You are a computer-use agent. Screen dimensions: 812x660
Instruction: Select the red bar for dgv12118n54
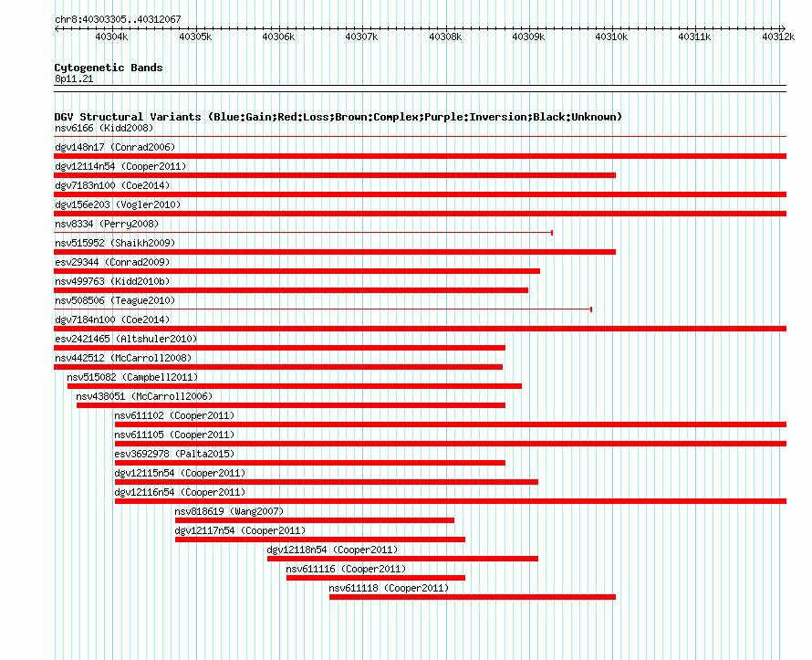point(402,559)
